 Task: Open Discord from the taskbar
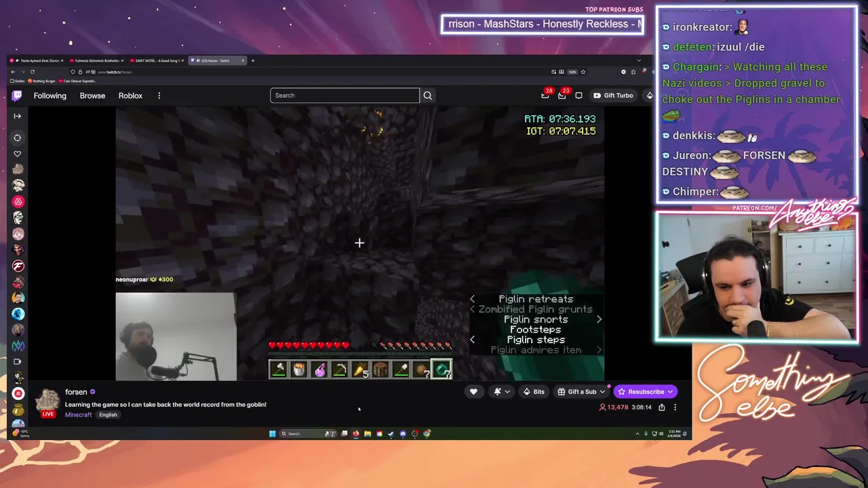403,434
